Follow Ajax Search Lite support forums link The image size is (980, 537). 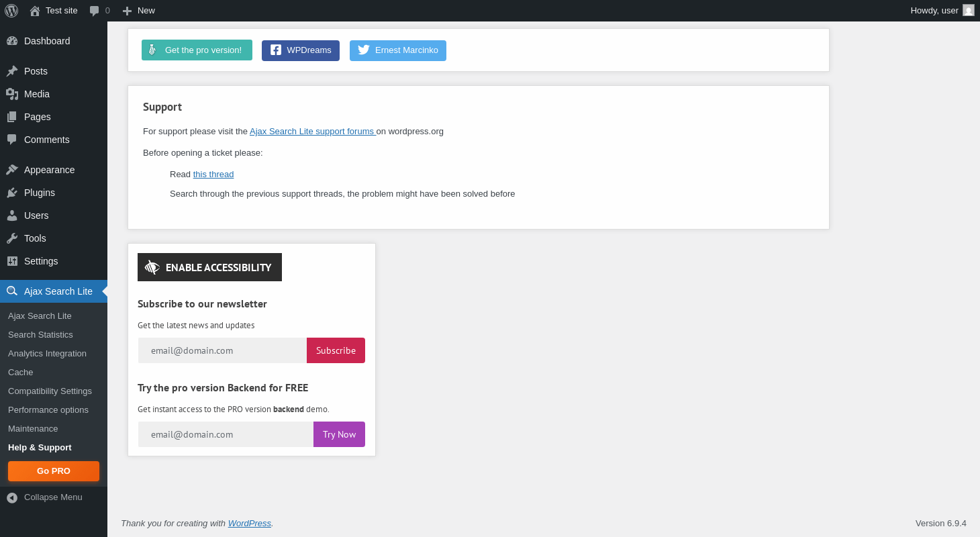click(312, 132)
